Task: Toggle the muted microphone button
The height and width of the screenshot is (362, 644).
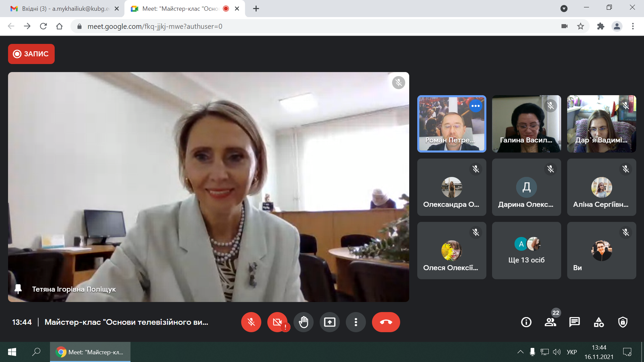Action: [x=251, y=322]
